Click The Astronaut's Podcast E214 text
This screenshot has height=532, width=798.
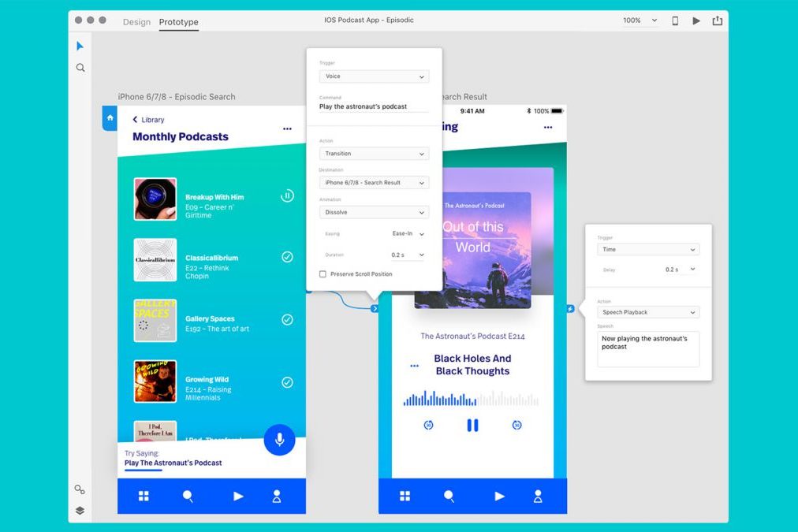pos(473,337)
